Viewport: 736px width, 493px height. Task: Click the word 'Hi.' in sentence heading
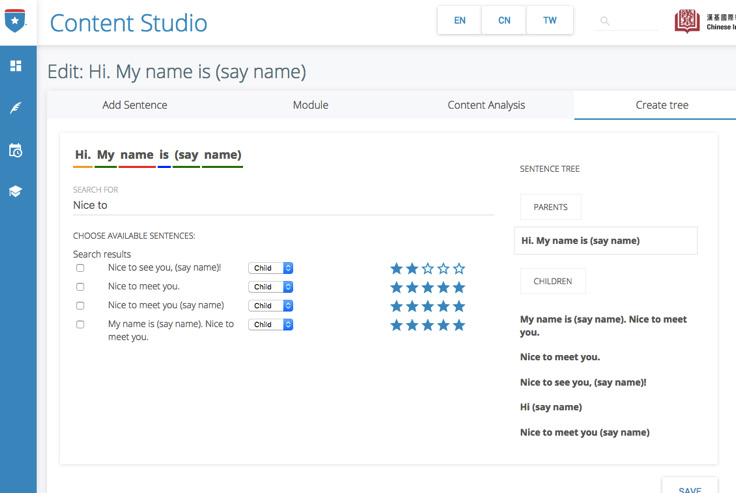click(x=83, y=155)
